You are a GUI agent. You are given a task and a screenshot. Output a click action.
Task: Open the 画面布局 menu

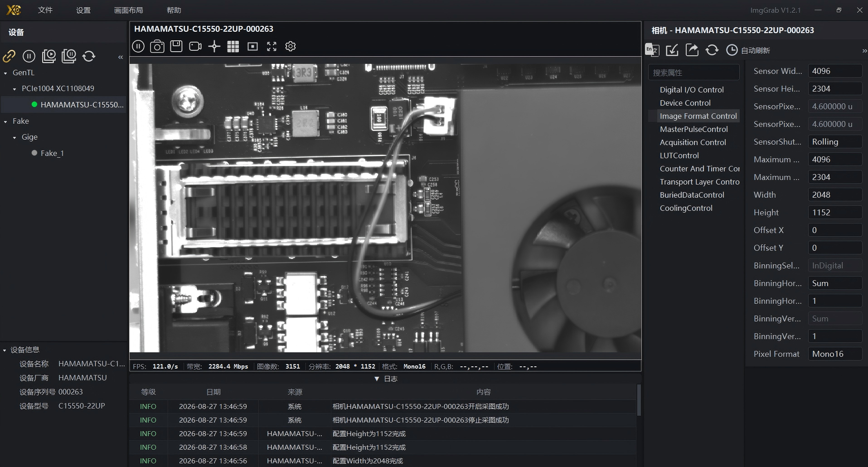click(x=128, y=10)
